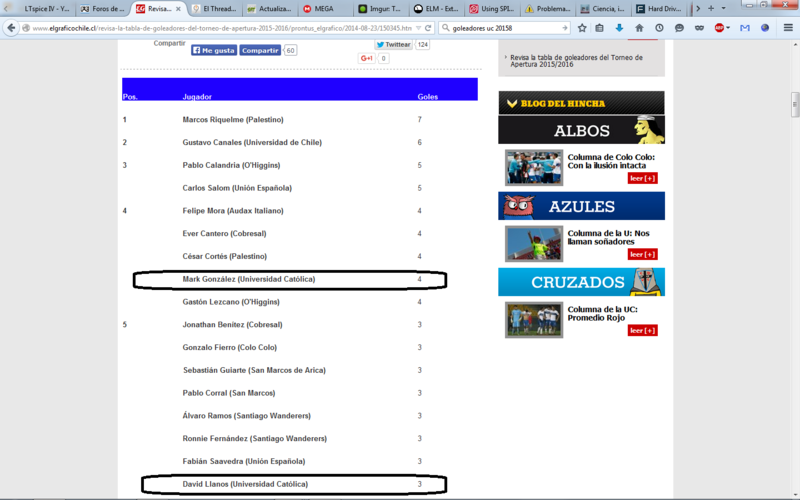
Task: Open the bookmarks list icon
Action: pyautogui.click(x=599, y=28)
